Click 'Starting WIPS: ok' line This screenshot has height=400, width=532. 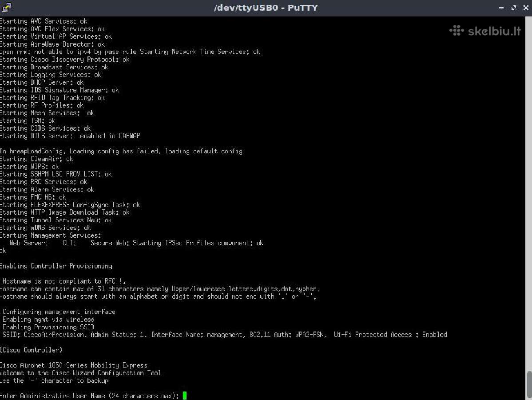29,166
